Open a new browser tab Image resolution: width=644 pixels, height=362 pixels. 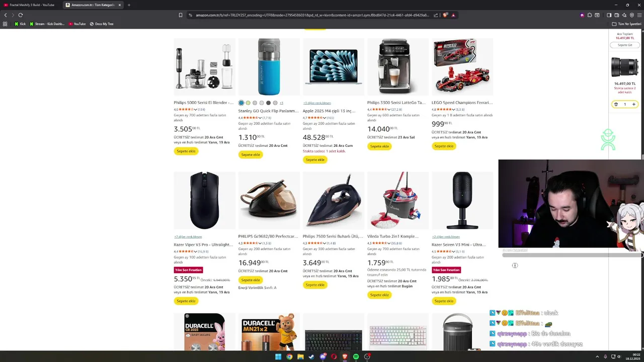click(x=129, y=5)
